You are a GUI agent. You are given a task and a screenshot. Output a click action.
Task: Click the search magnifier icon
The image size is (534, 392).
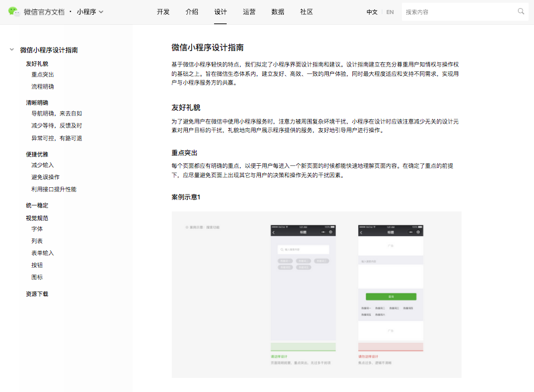tap(521, 11)
